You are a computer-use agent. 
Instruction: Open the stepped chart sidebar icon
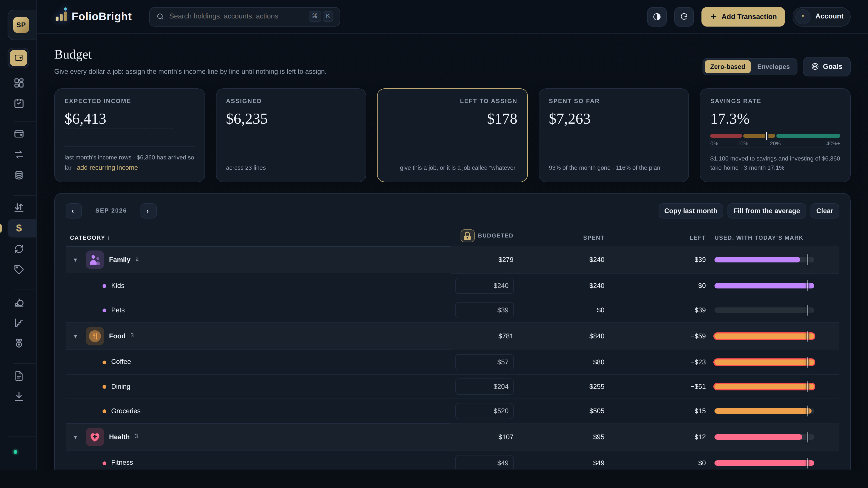click(x=19, y=323)
